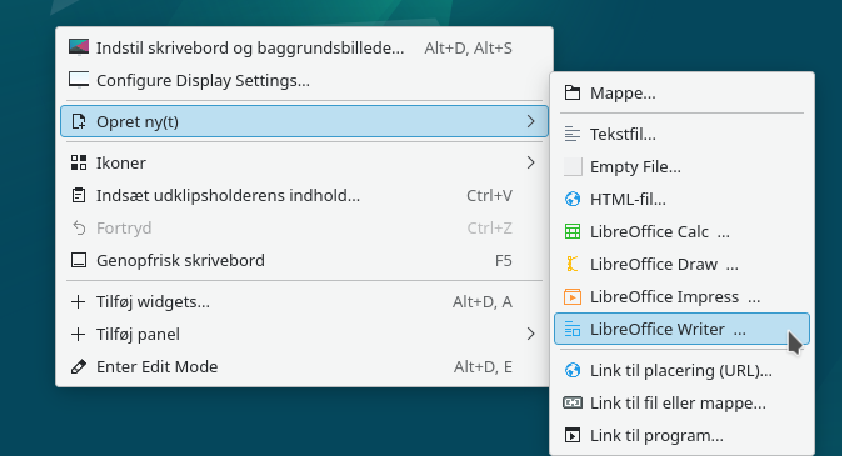The image size is (842, 456).
Task: Choose Empty File in the submenu
Action: (x=682, y=167)
